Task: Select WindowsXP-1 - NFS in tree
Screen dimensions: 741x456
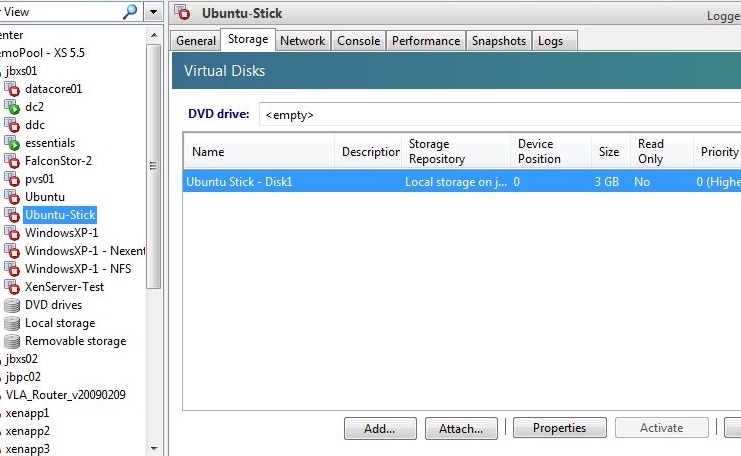Action: coord(78,269)
